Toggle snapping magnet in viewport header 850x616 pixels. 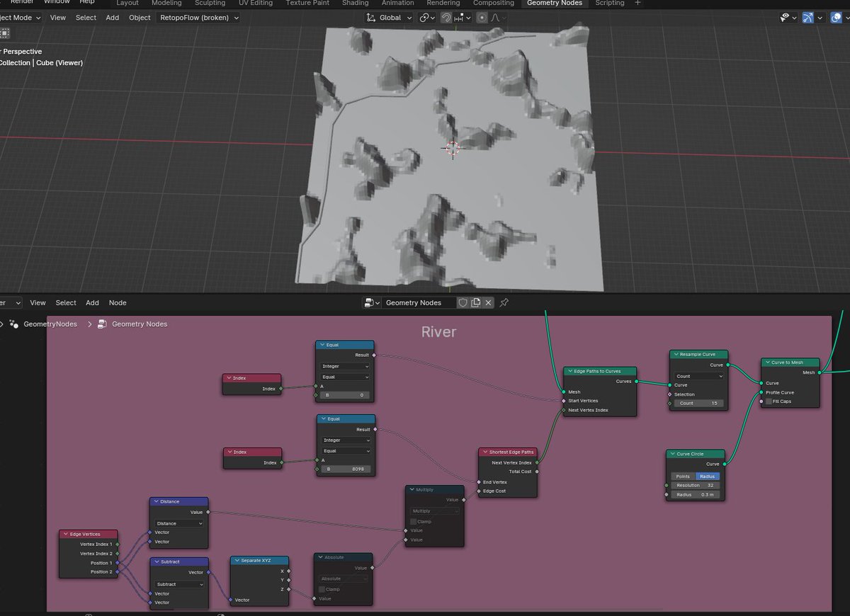pos(446,18)
